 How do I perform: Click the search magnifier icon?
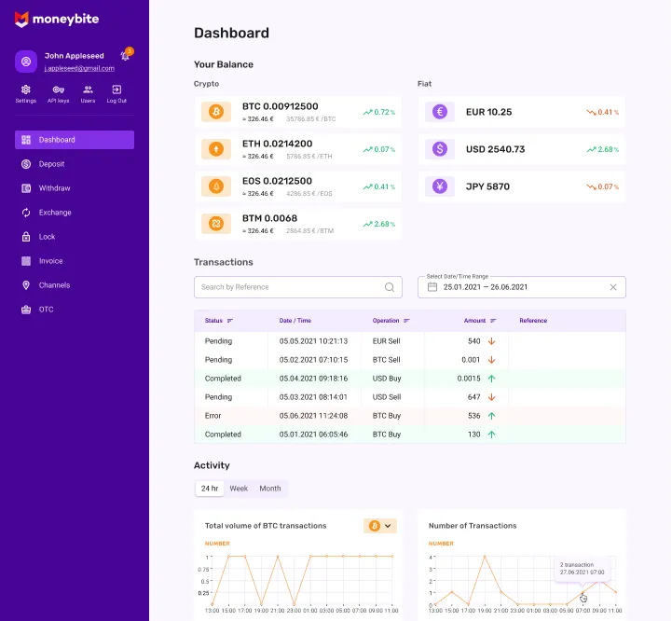pos(390,287)
